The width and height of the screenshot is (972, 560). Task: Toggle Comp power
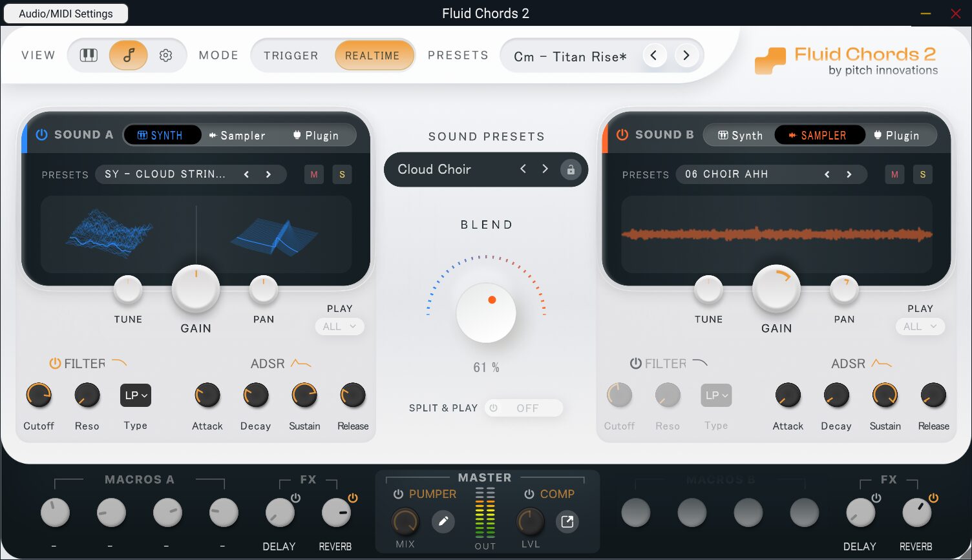coord(529,494)
